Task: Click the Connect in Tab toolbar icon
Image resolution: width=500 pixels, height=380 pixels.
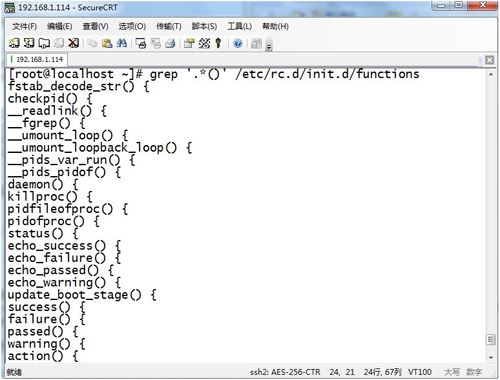Action: 44,43
